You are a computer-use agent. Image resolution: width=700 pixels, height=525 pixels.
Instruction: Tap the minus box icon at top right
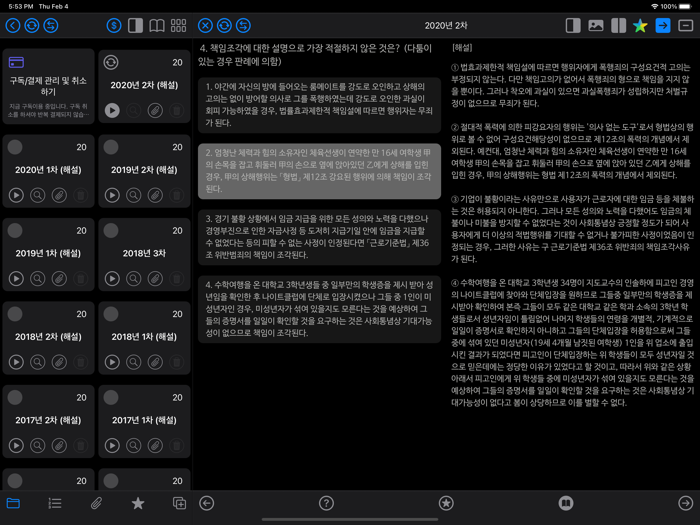[686, 25]
